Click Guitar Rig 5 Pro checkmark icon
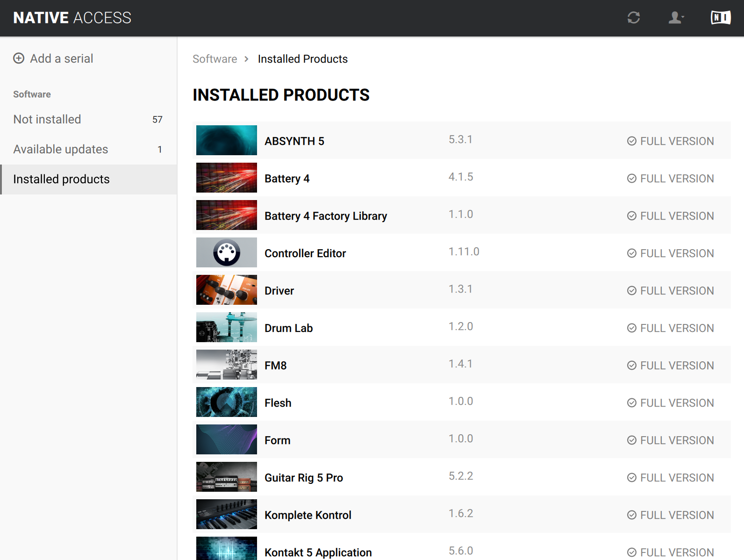The width and height of the screenshot is (744, 560). (632, 478)
